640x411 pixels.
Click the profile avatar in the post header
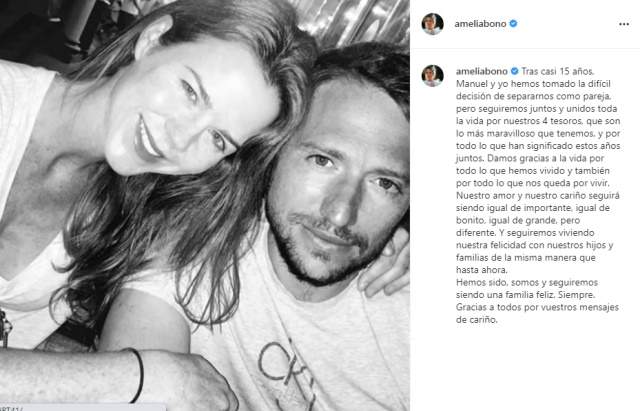(432, 24)
